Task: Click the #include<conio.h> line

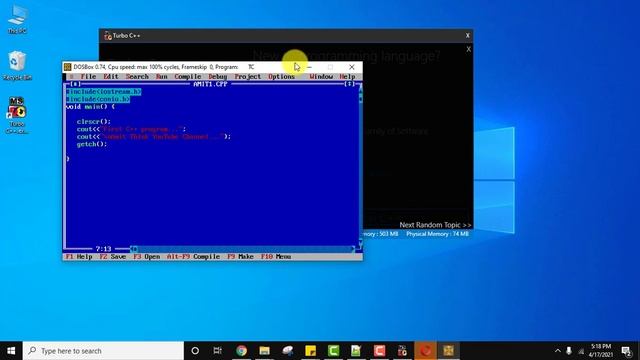Action: click(98, 99)
